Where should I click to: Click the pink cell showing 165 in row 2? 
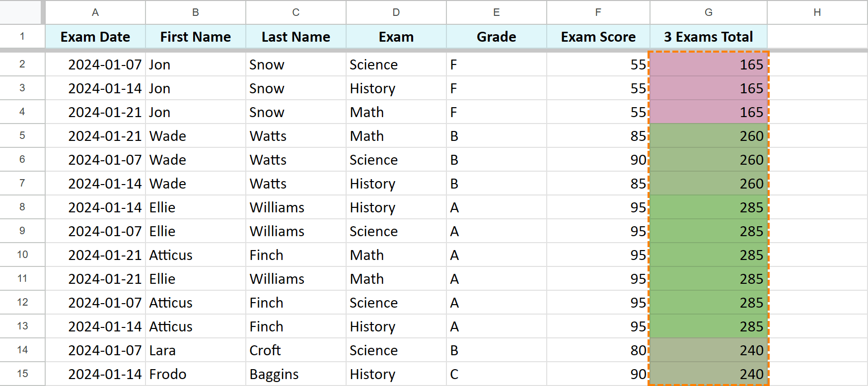point(709,64)
